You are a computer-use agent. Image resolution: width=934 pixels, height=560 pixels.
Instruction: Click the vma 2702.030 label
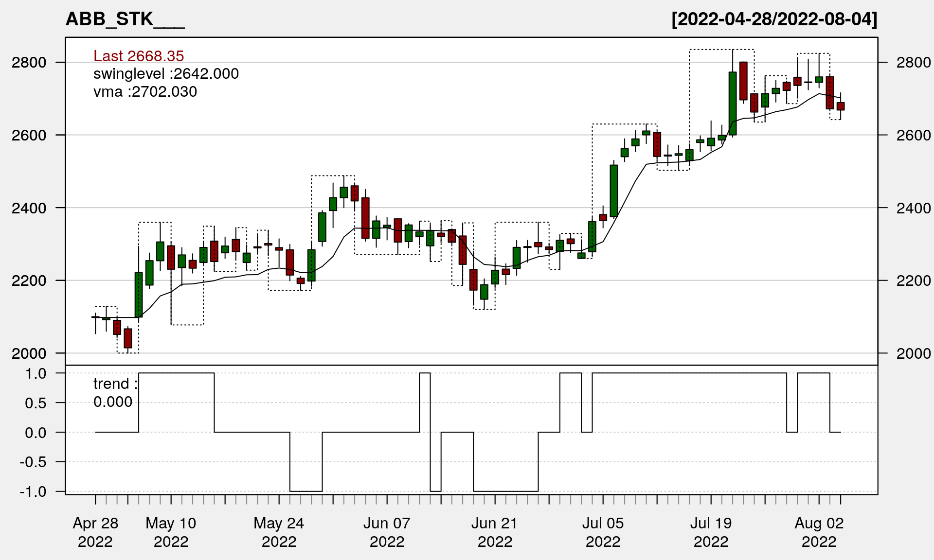145,92
